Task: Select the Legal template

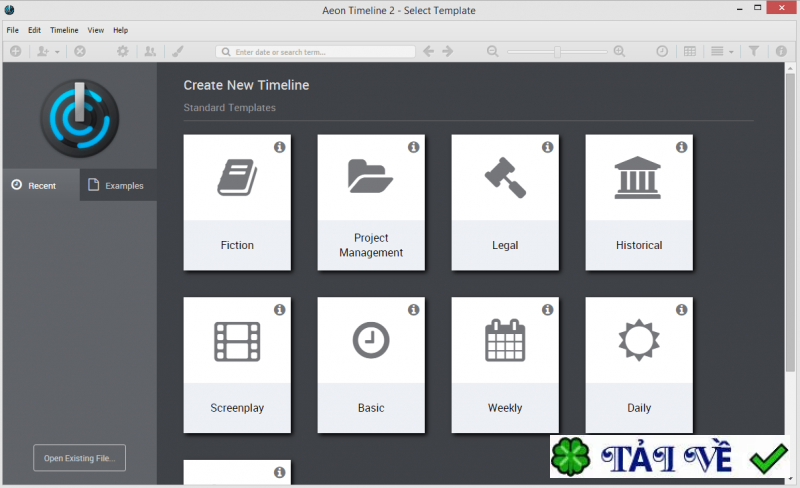Action: 505,203
